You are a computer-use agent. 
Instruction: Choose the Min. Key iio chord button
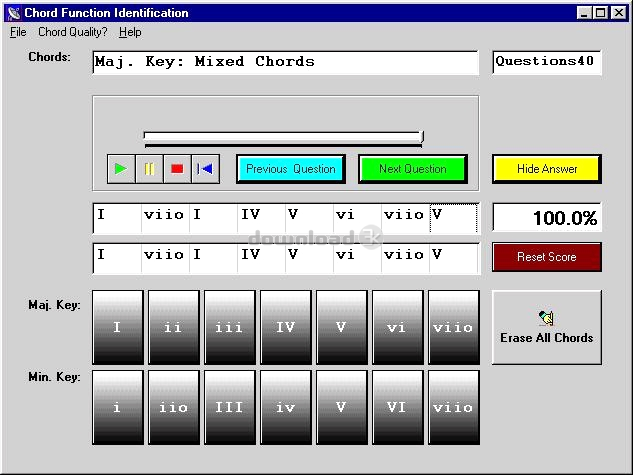174,407
